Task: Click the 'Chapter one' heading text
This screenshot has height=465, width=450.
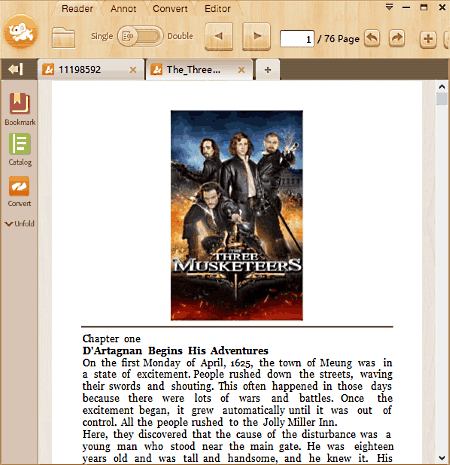Action: pyautogui.click(x=111, y=338)
